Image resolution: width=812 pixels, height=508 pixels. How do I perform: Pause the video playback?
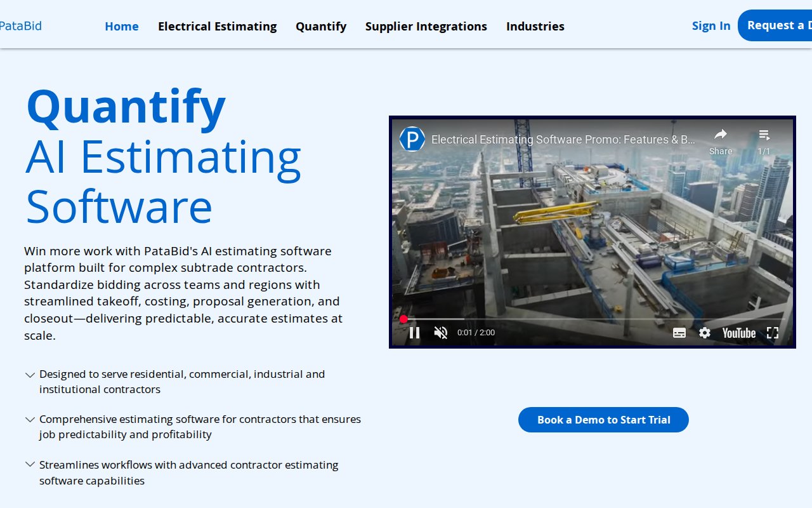tap(414, 333)
